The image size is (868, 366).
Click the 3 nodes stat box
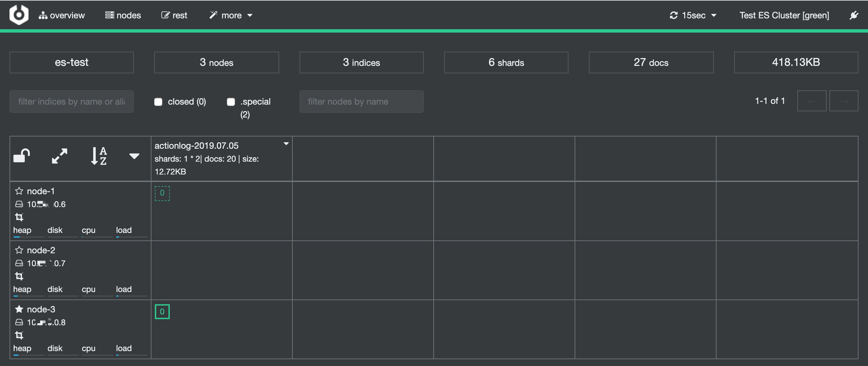(x=217, y=62)
